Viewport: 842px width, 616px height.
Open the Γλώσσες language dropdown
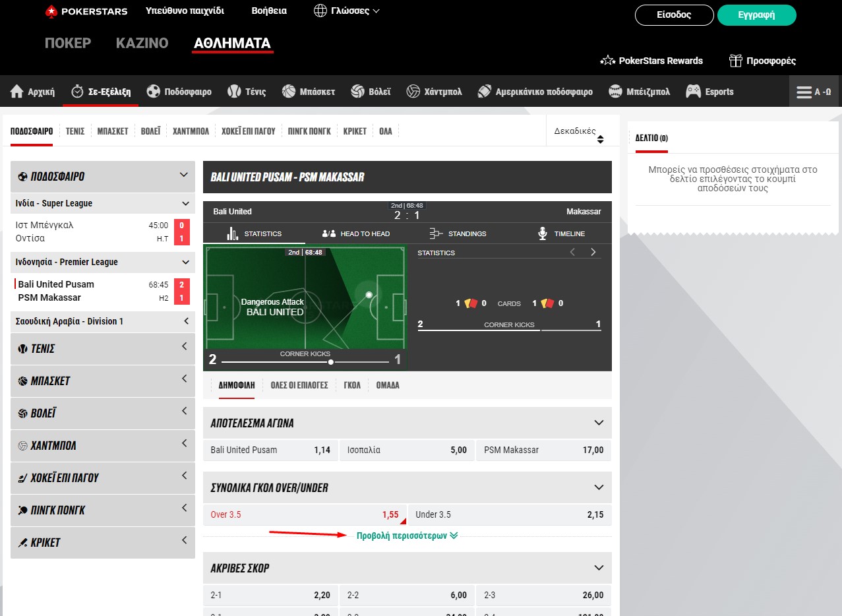point(347,11)
